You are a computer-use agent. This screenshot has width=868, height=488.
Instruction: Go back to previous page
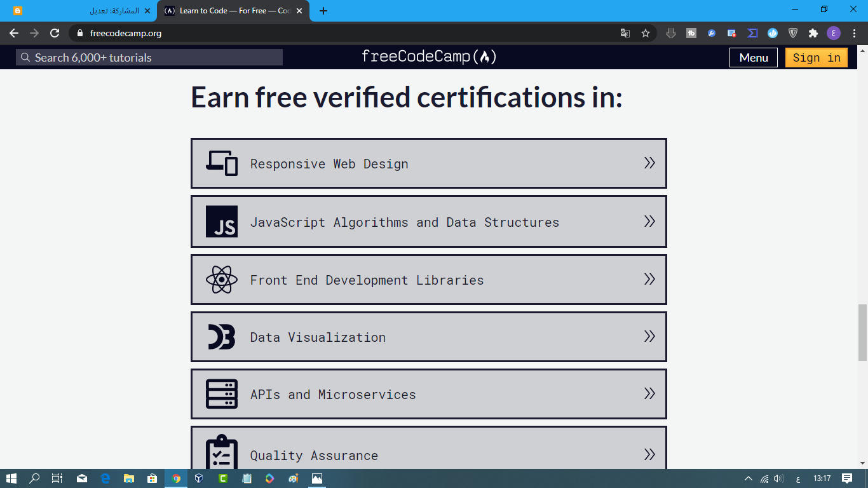pos(14,33)
